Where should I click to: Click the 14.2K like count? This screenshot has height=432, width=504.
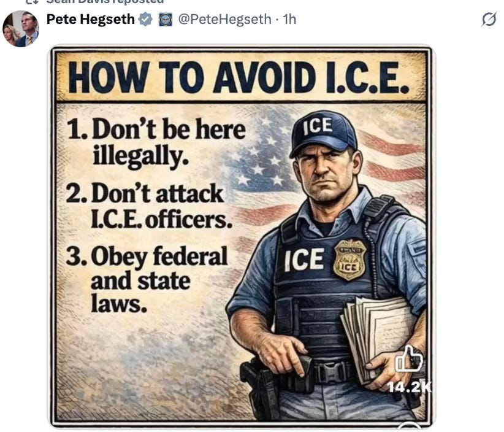pyautogui.click(x=409, y=387)
